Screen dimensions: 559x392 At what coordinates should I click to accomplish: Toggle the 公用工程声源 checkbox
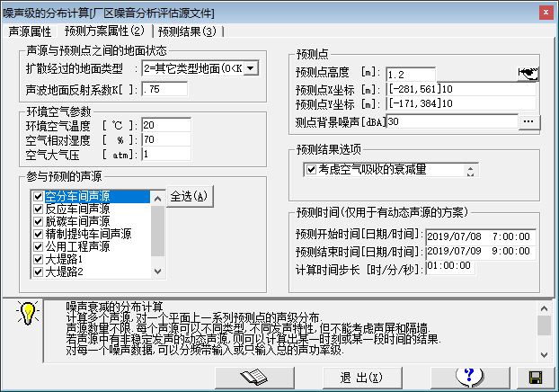click(38, 246)
